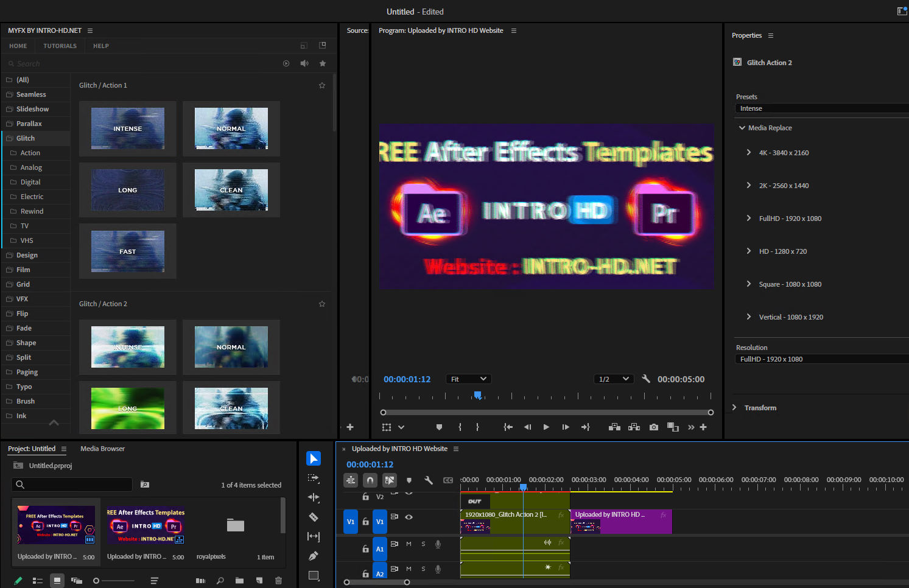Select the Pen tool in tools panel
909x588 pixels.
314,556
